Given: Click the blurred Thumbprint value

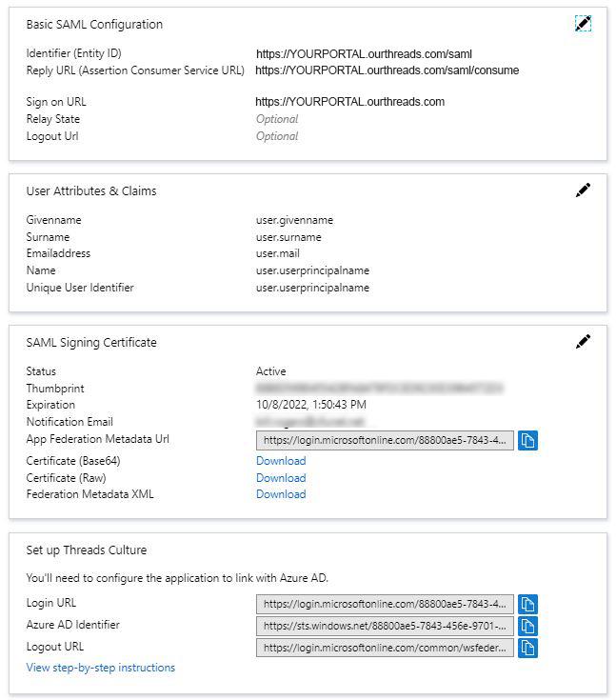Looking at the screenshot, I should click(x=380, y=388).
